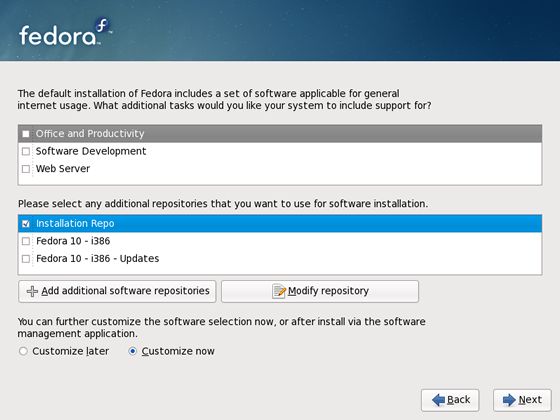Go Back to the previous screen
The width and height of the screenshot is (560, 420).
click(x=450, y=400)
